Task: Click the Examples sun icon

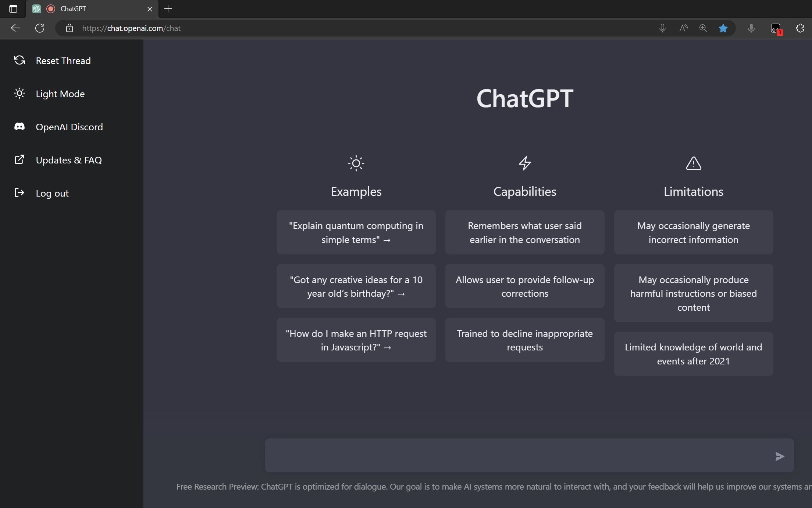Action: (x=356, y=163)
